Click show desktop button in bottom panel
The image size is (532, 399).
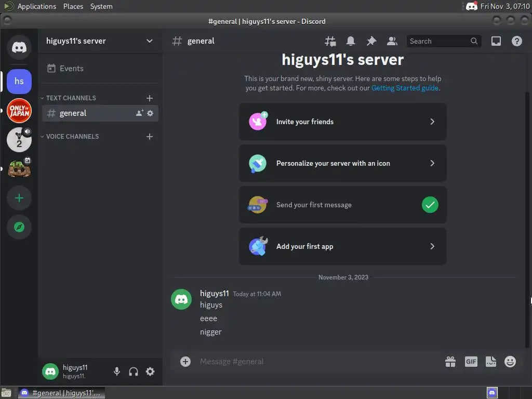pyautogui.click(x=6, y=393)
